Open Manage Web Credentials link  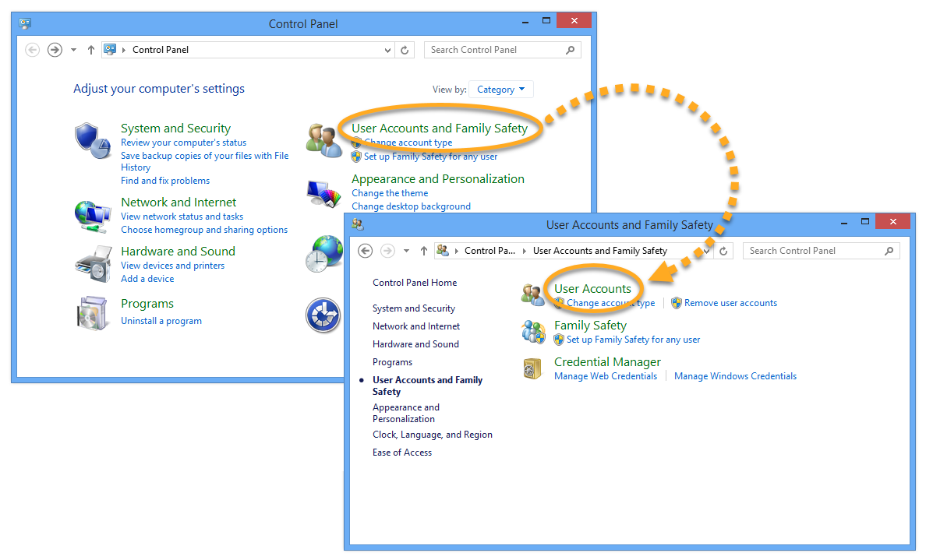coord(606,376)
